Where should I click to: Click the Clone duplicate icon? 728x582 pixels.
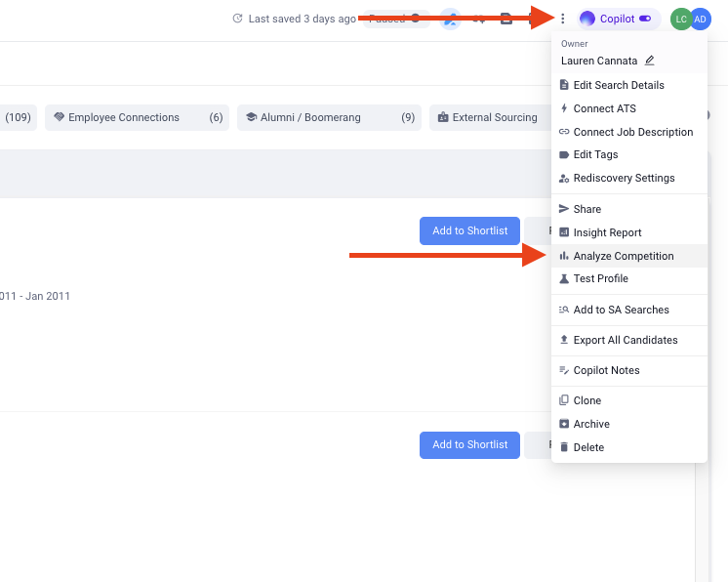click(x=564, y=400)
